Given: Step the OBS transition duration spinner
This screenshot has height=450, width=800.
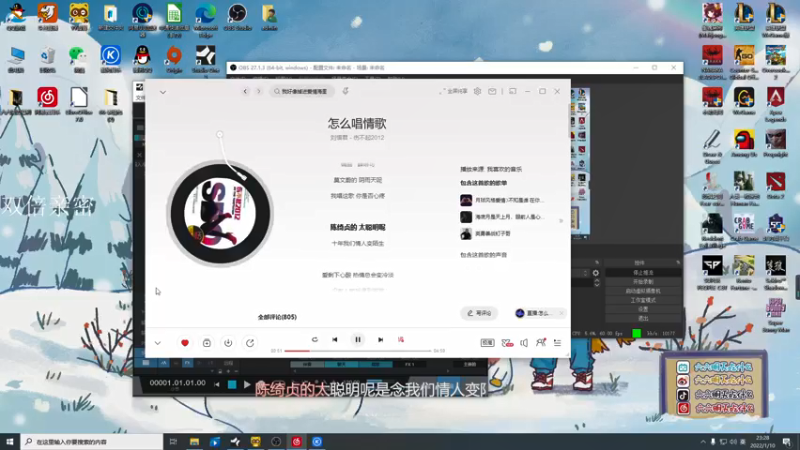Looking at the screenshot, I should tap(596, 283).
